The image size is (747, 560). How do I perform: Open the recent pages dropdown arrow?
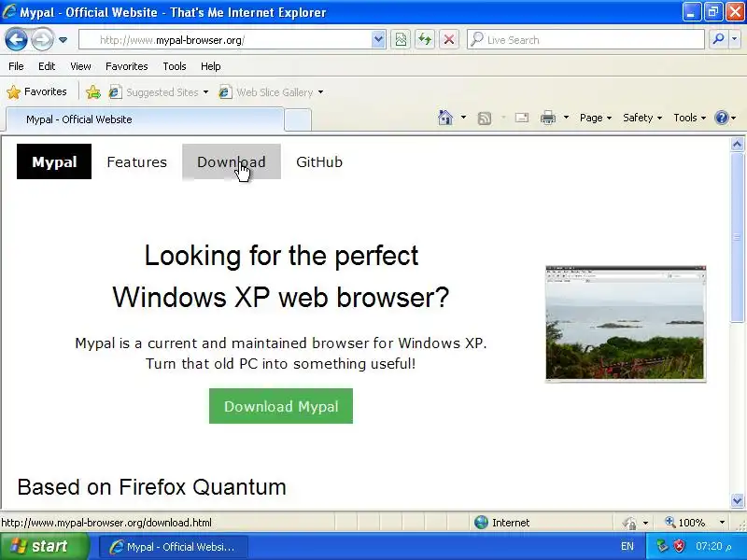tap(63, 40)
